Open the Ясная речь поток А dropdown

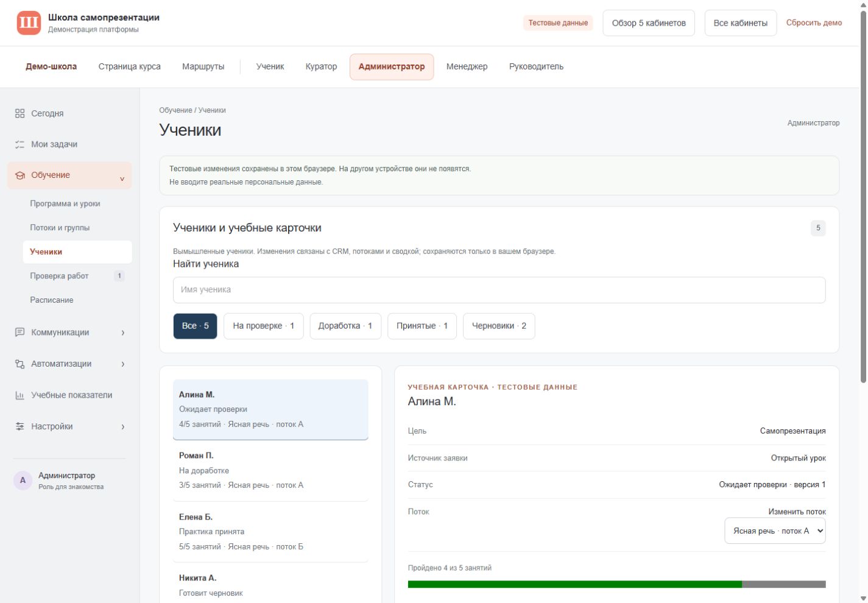[775, 531]
